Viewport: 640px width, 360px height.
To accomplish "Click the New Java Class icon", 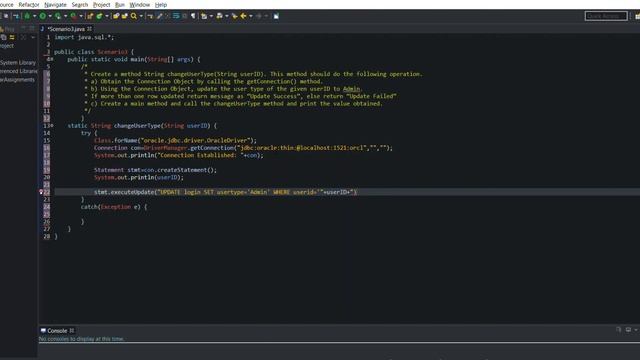I will (x=99, y=16).
